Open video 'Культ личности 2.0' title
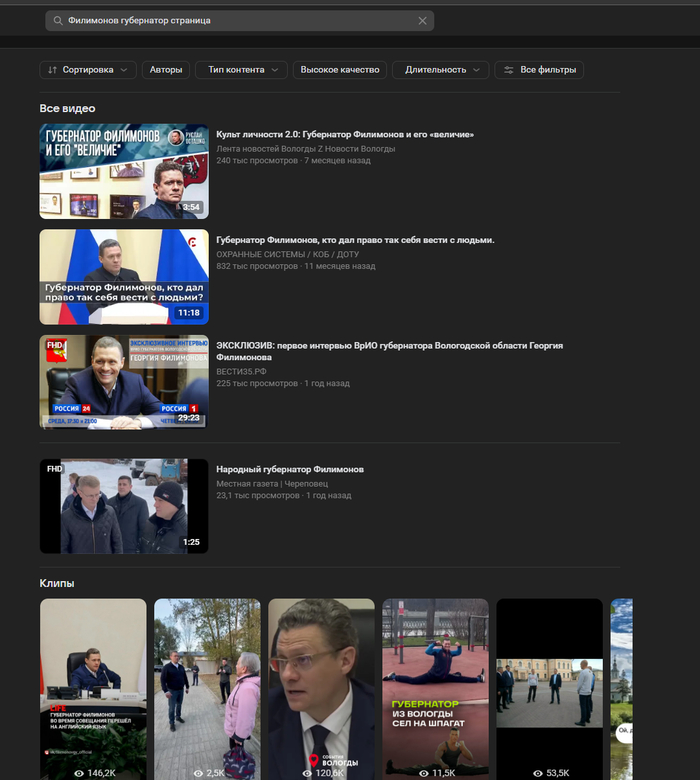 [344, 134]
